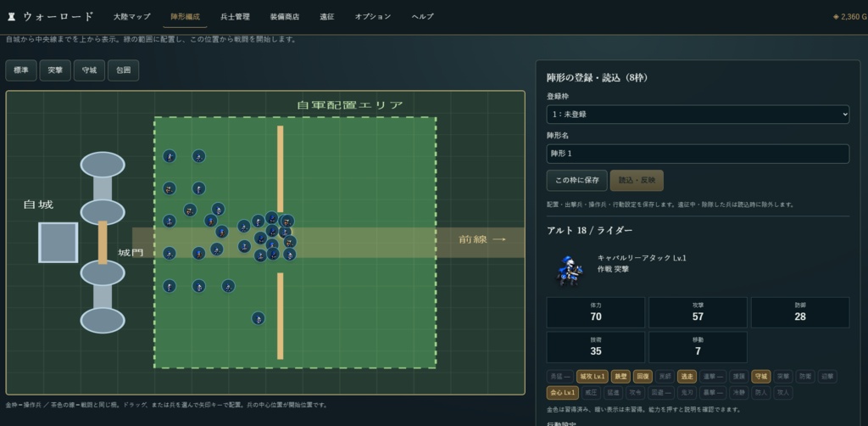Viewport: 868px width, 426px height.
Task: Open the ヘルプ menu
Action: pos(422,17)
